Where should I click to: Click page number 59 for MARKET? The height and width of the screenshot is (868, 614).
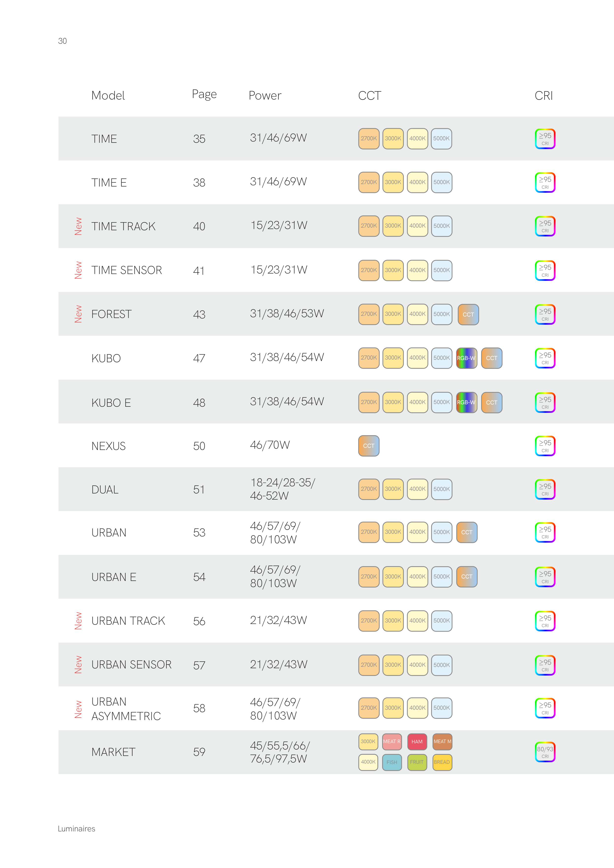point(199,752)
